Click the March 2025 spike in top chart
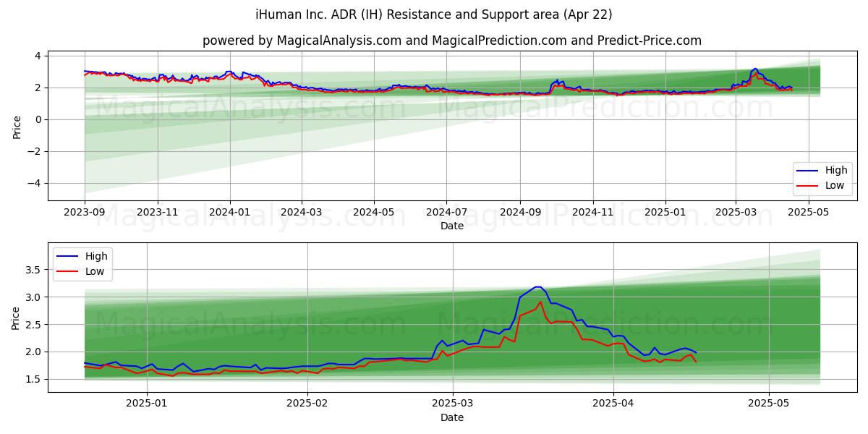This screenshot has height=434, width=868. [755, 69]
